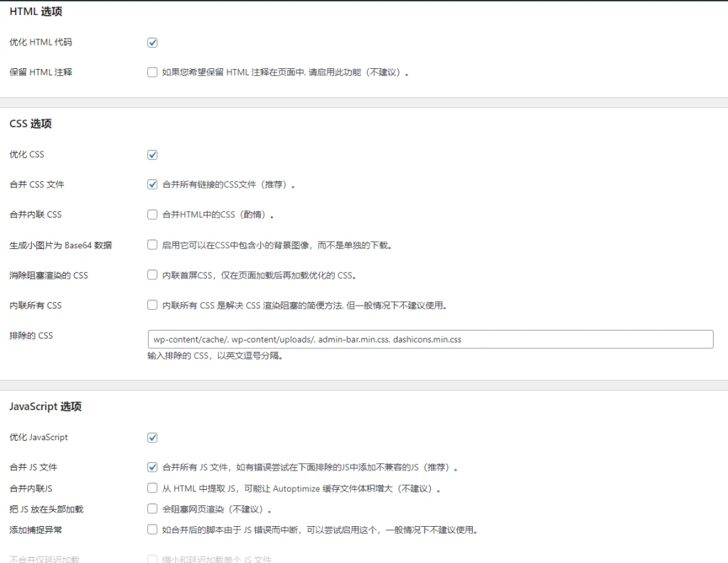
Task: Uncheck the 优化 CSS checkbox
Action: pyautogui.click(x=152, y=154)
